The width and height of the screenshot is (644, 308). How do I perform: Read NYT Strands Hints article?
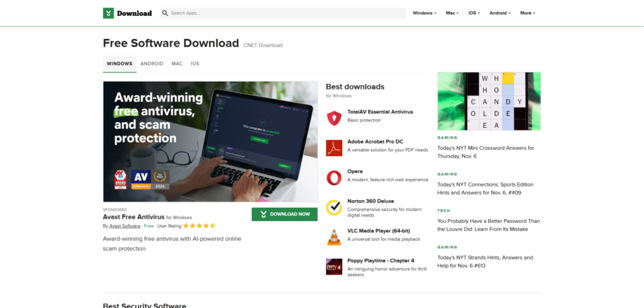click(x=485, y=261)
